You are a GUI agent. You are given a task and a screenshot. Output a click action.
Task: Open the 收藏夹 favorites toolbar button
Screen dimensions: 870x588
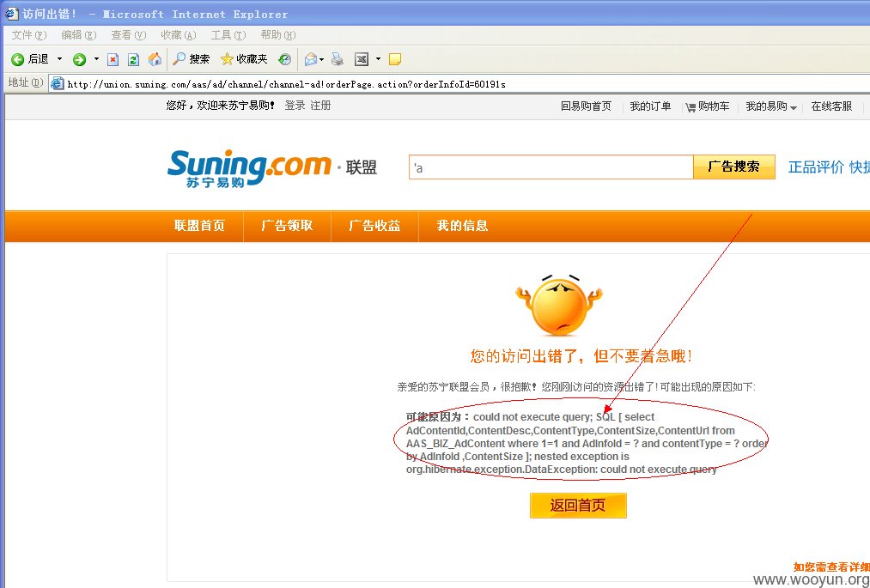[244, 59]
